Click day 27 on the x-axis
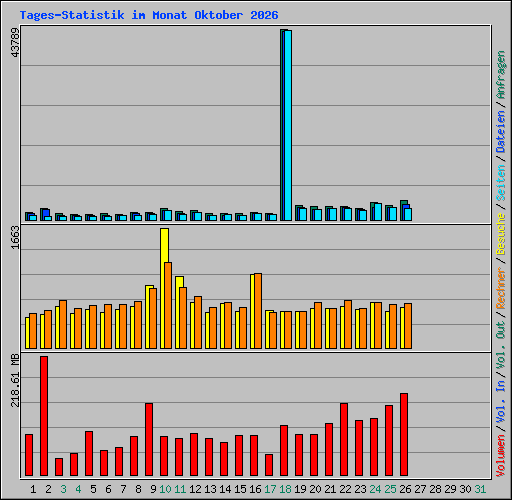512x500 pixels. click(x=420, y=489)
